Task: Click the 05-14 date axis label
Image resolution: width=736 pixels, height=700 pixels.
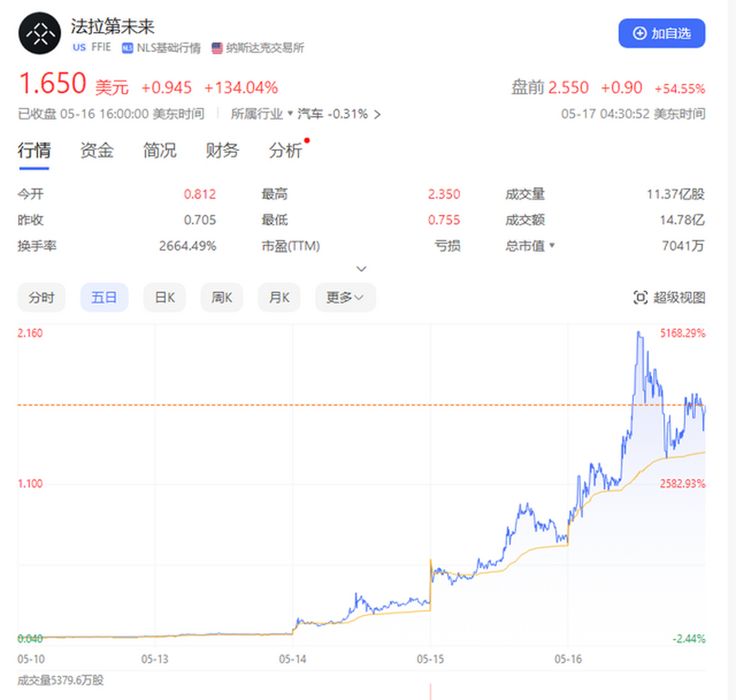Action: [x=293, y=659]
